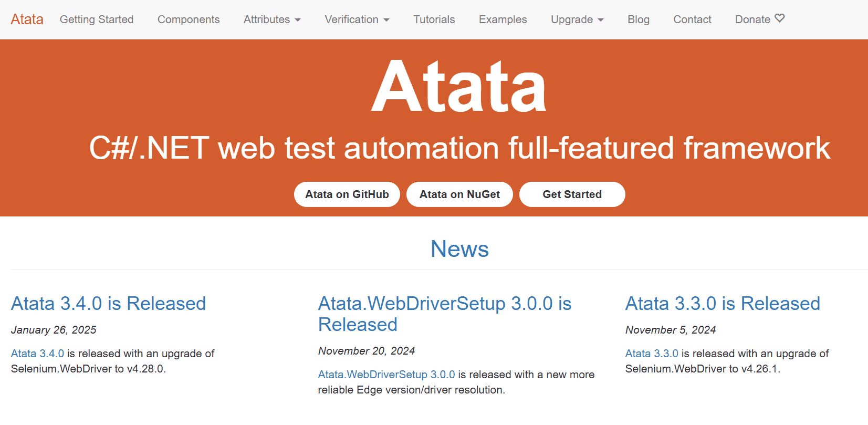Viewport: 868px width, 425px height.
Task: Open the Atata brand home link
Action: coord(27,19)
